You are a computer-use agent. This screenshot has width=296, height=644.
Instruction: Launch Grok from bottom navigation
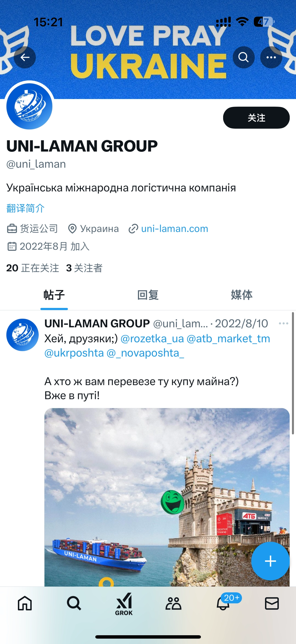(124, 604)
